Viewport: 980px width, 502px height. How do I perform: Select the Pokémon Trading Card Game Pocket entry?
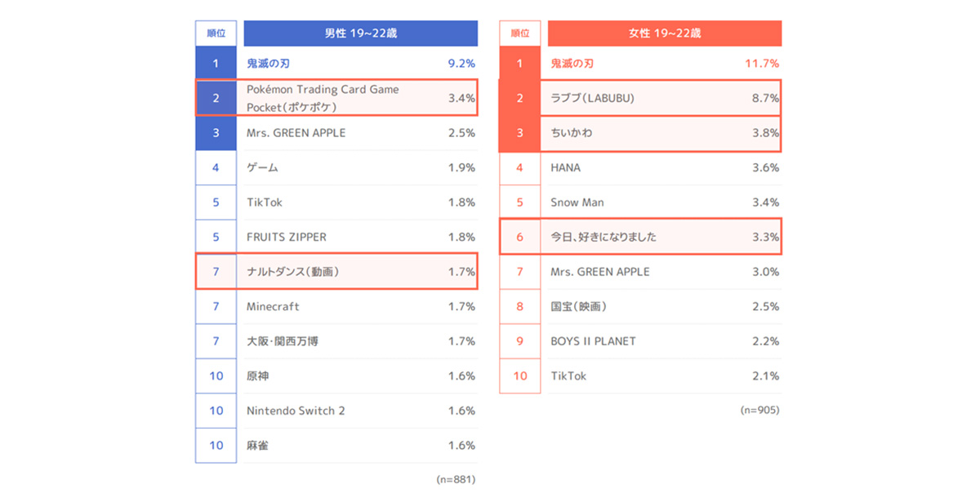pos(323,98)
